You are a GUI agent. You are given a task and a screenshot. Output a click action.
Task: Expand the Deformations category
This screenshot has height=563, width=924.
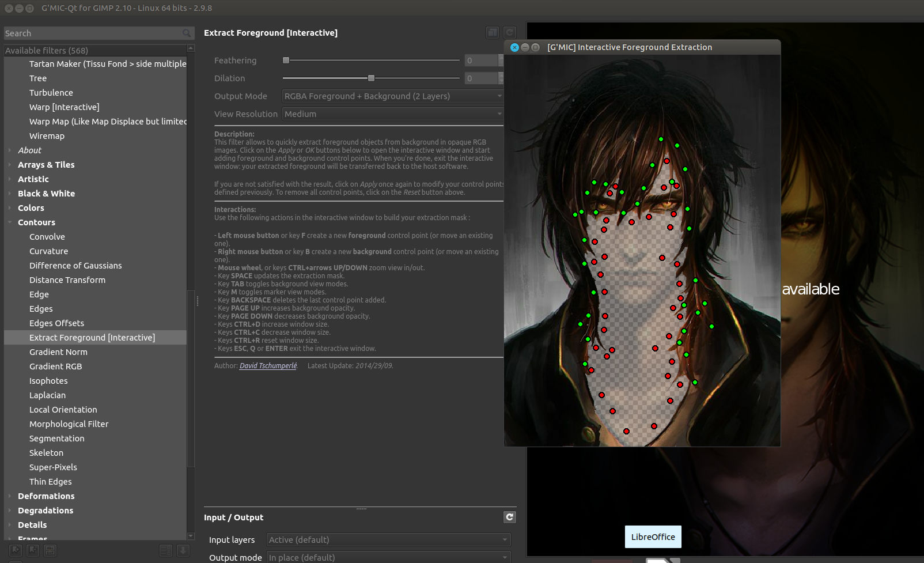pyautogui.click(x=10, y=496)
